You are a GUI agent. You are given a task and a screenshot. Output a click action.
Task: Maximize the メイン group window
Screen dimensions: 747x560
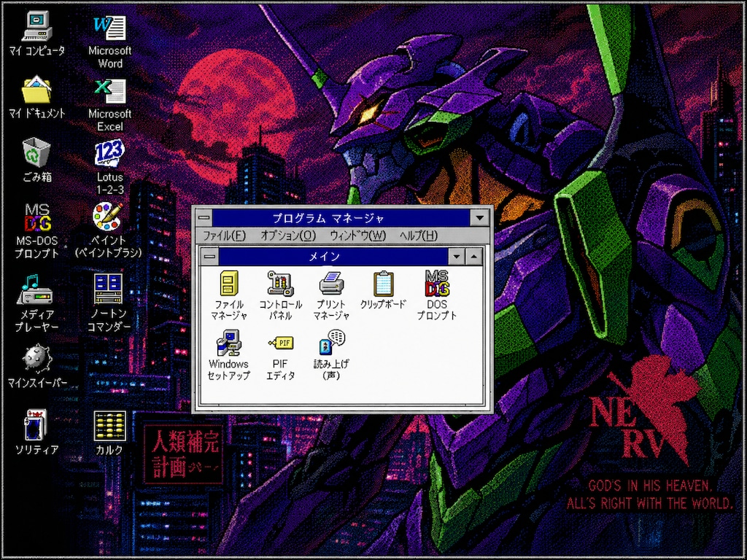[473, 257]
